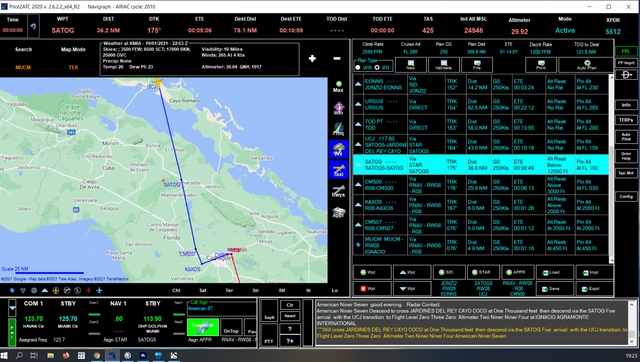The image size is (640, 362).
Task: Click the yellow airport map filter icon
Action: pos(56,290)
